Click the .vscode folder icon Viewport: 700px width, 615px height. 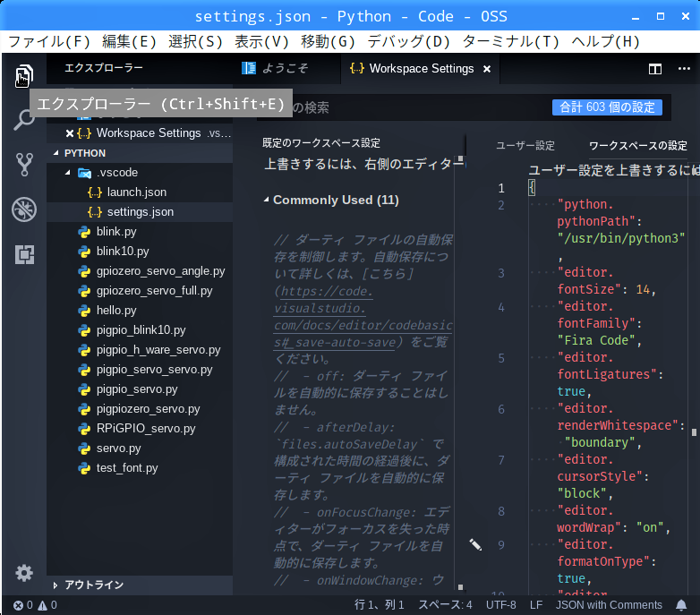click(x=84, y=173)
